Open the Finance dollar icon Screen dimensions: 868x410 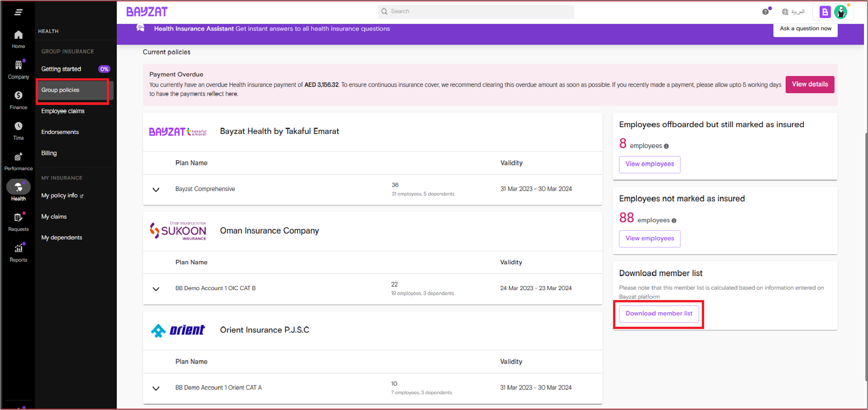(18, 95)
